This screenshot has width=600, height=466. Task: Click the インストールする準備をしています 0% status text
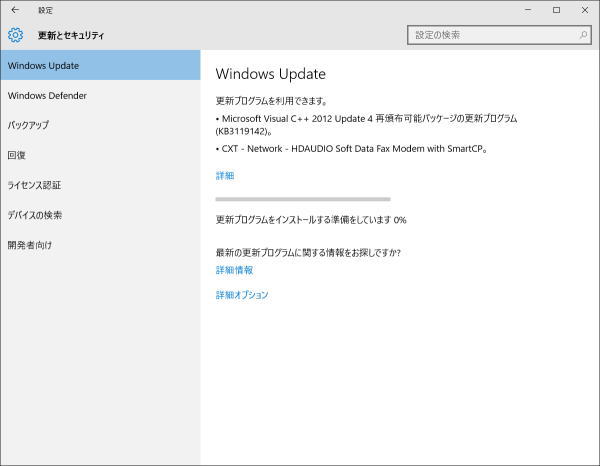311,220
